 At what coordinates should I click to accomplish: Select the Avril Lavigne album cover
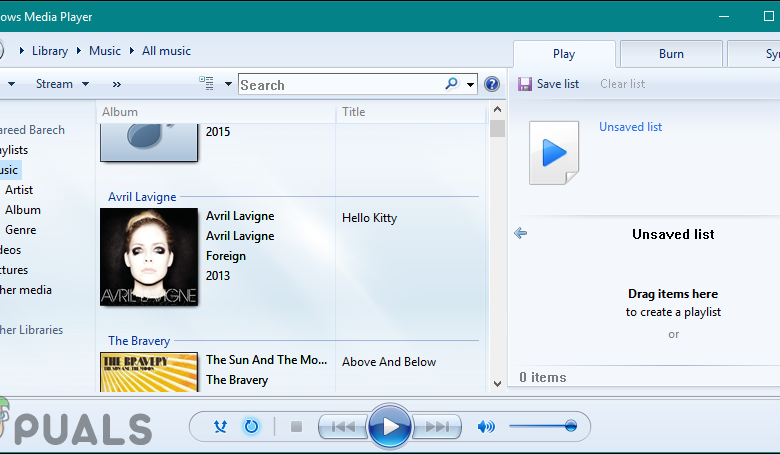pyautogui.click(x=149, y=257)
